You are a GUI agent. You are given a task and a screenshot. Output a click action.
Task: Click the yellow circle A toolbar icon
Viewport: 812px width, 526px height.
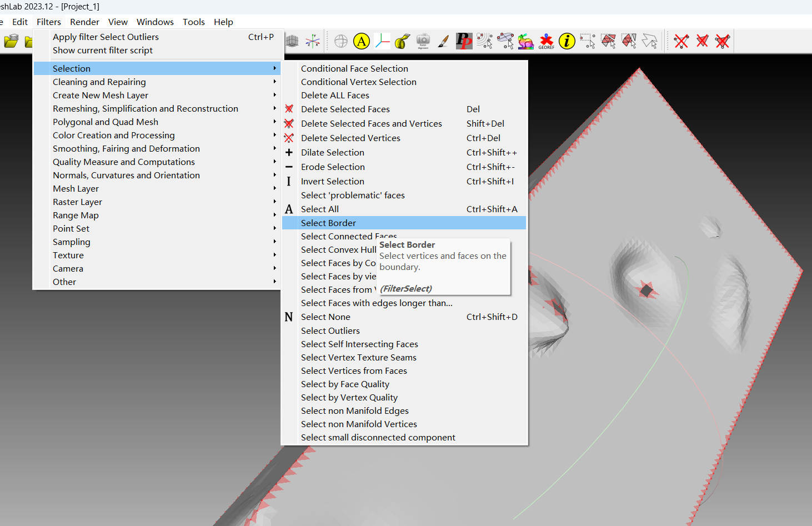click(362, 41)
